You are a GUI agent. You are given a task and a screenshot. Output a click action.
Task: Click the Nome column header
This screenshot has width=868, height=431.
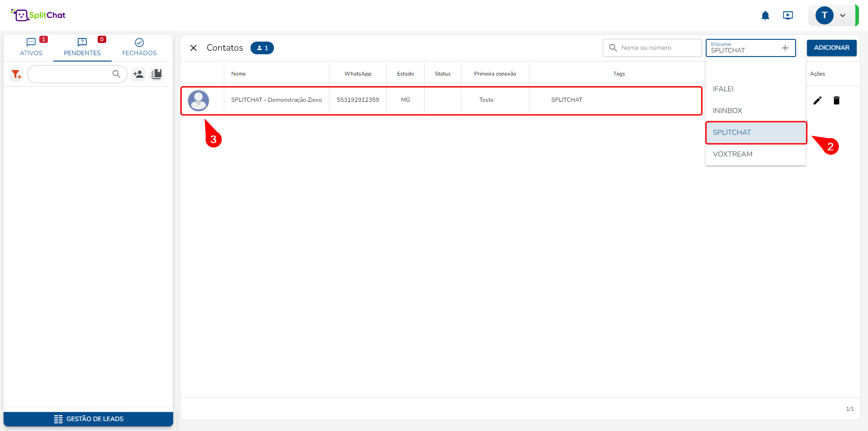(238, 74)
